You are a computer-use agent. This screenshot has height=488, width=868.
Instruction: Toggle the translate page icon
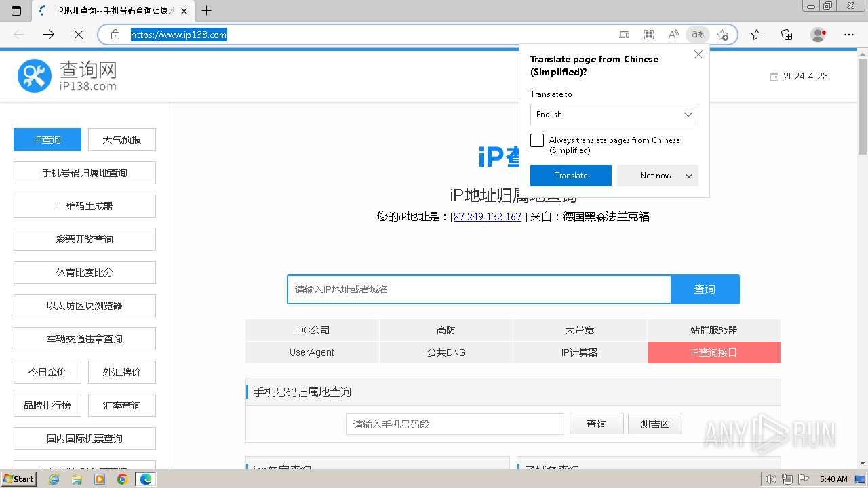click(697, 35)
